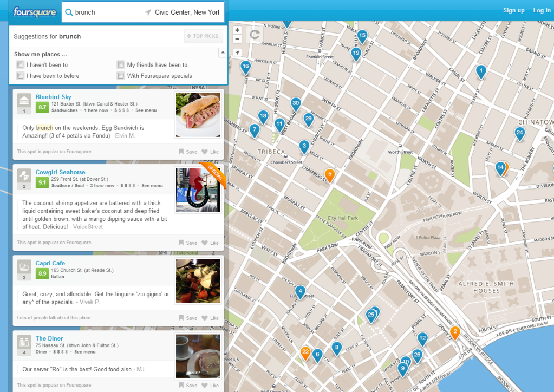The height and width of the screenshot is (392, 554).
Task: Collapse the Show me places filter panel
Action: tap(223, 53)
